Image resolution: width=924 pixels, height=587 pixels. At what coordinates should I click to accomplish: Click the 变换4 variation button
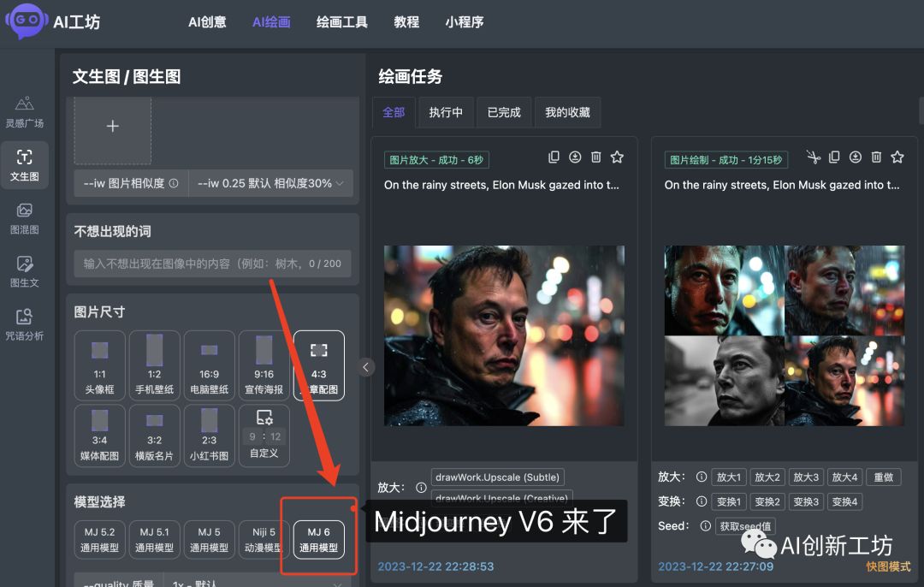(x=844, y=501)
